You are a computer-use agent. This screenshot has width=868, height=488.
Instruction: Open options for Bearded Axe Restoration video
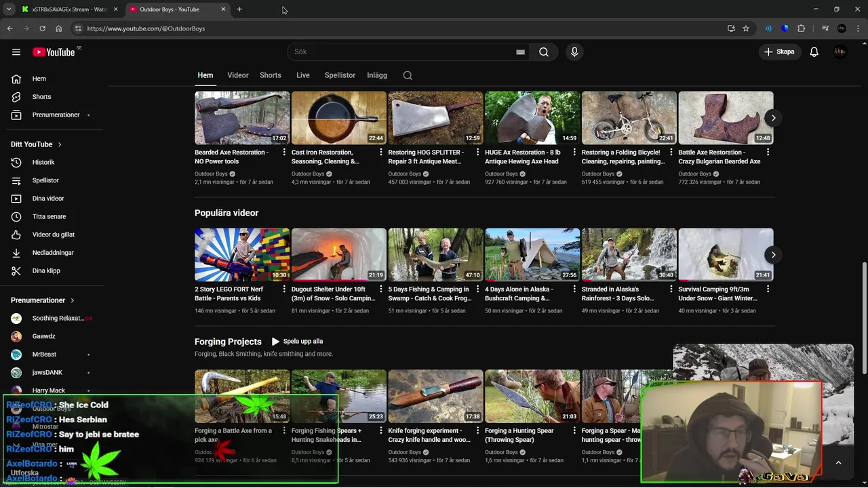[x=284, y=152]
